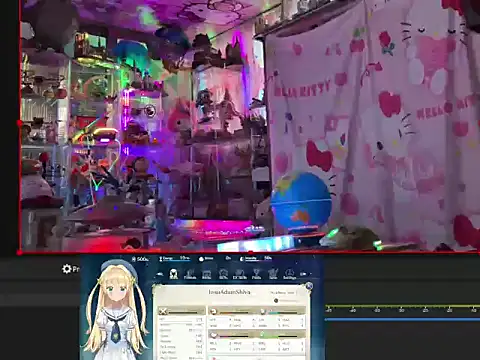Open the EX Skills menu tab
This screenshot has height=360, width=480.
click(x=240, y=274)
